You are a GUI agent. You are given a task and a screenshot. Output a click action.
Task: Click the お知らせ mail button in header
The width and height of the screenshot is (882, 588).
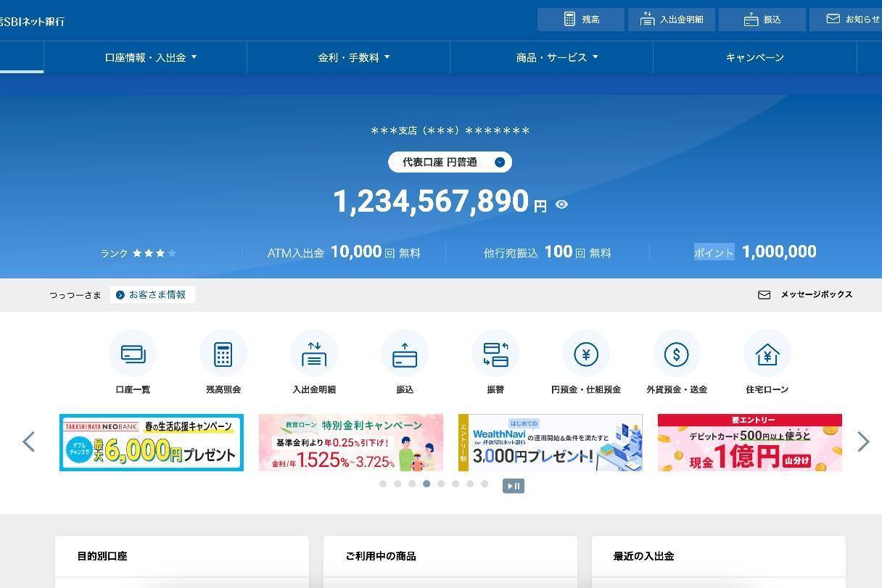pos(846,20)
